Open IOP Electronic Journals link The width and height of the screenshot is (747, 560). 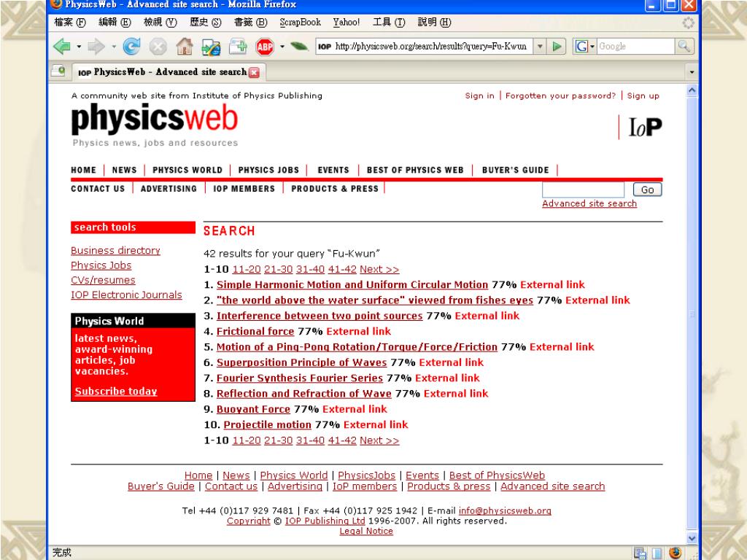point(126,295)
